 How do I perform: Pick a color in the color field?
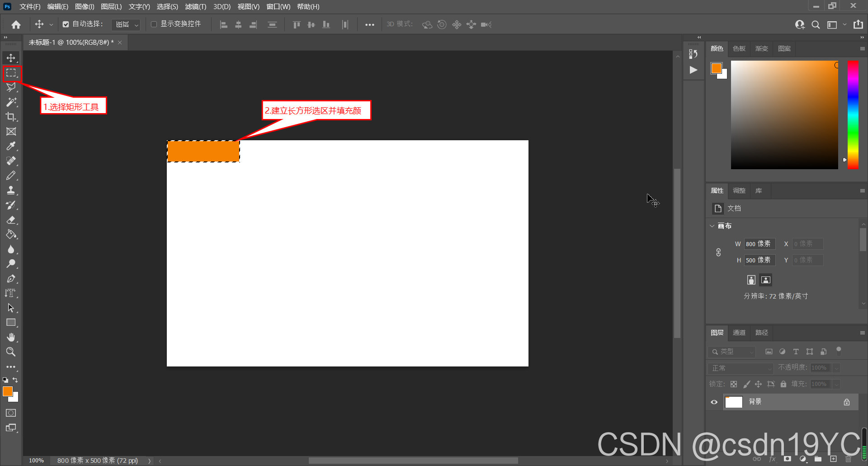click(x=784, y=115)
